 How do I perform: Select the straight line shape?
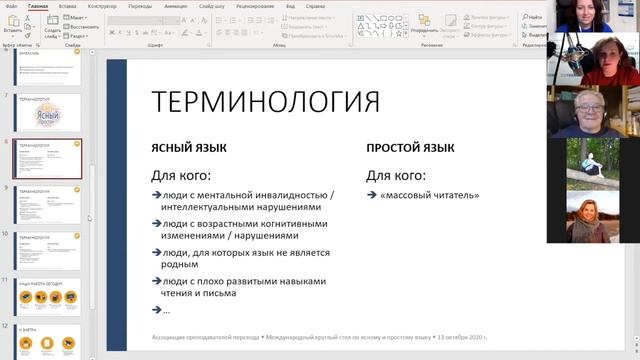(368, 18)
